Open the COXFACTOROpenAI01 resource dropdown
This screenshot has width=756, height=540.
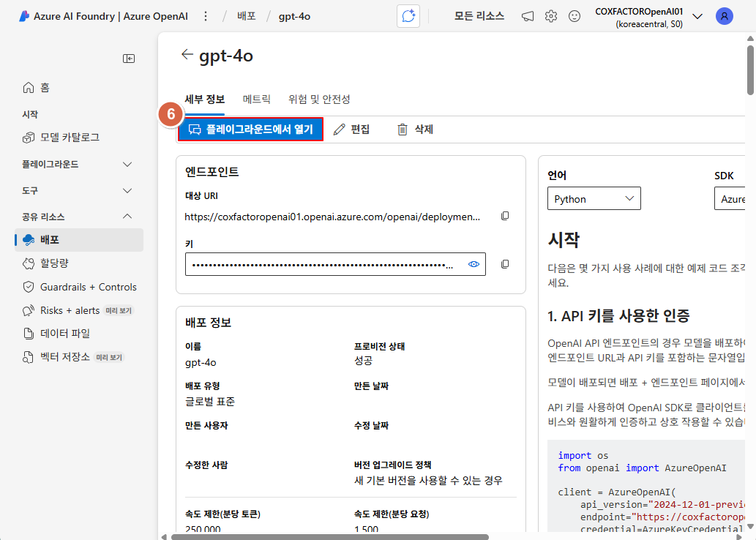click(x=648, y=17)
